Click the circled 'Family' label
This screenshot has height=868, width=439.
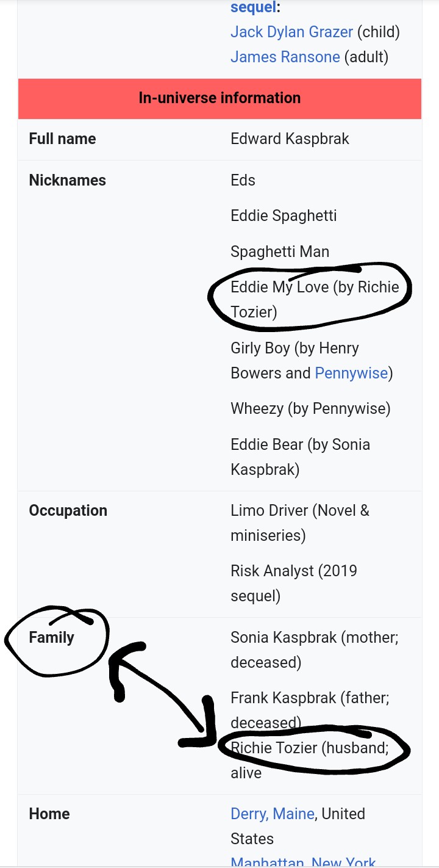(51, 637)
